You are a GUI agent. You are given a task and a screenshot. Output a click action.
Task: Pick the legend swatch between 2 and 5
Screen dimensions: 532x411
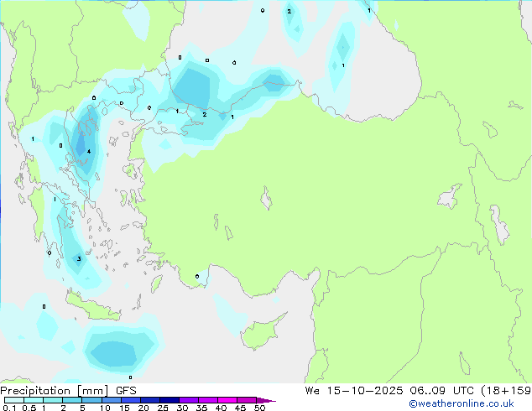72,400
